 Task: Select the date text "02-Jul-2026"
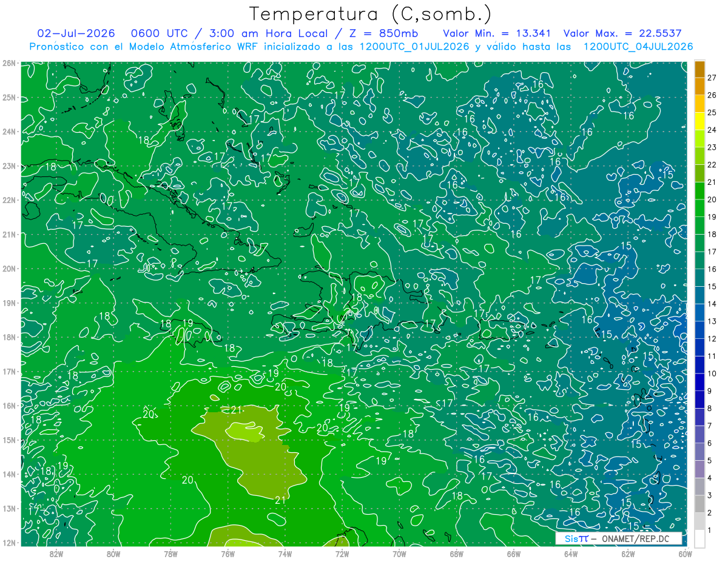(77, 33)
